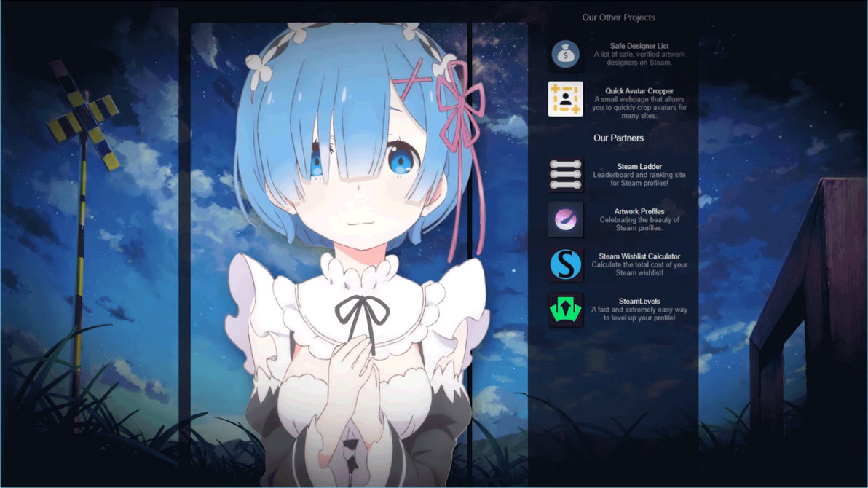
Task: Select the Steam Ladder icon
Action: click(x=566, y=174)
